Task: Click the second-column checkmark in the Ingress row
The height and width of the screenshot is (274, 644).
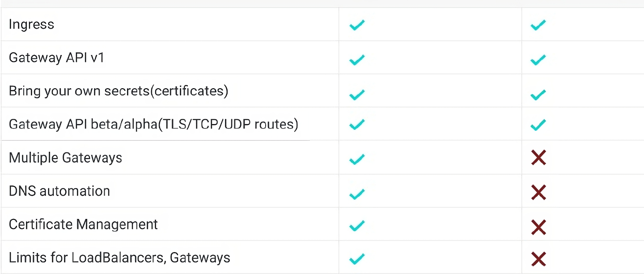Action: coord(538,25)
